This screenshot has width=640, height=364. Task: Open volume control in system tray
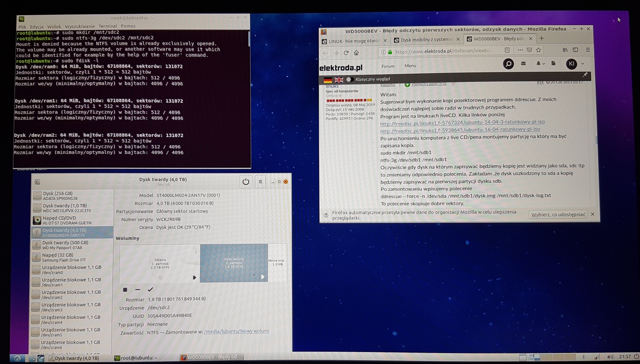[610, 357]
